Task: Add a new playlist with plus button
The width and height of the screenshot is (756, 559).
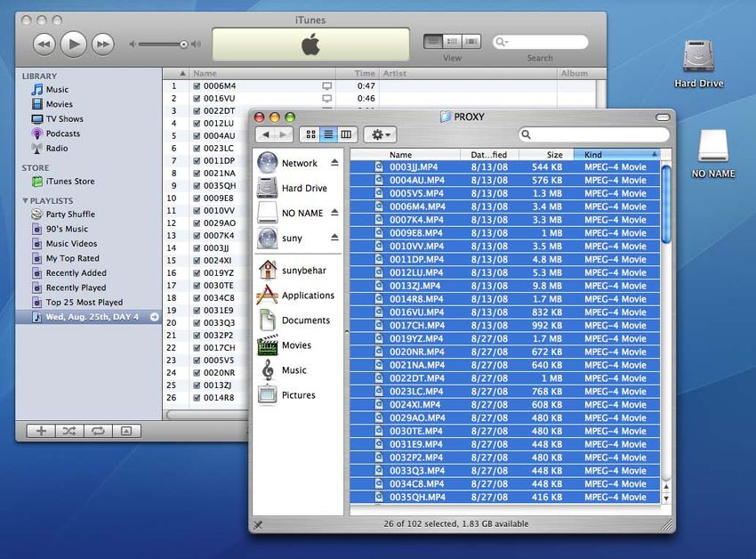Action: click(41, 431)
